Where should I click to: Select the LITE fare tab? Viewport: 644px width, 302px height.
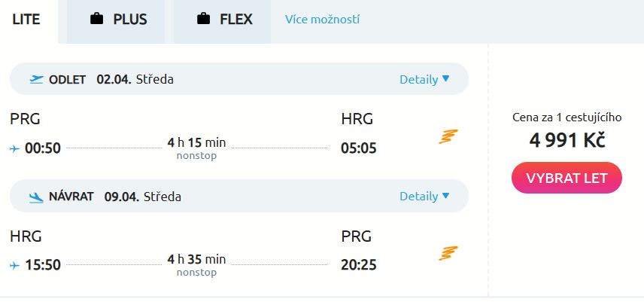[x=27, y=20]
